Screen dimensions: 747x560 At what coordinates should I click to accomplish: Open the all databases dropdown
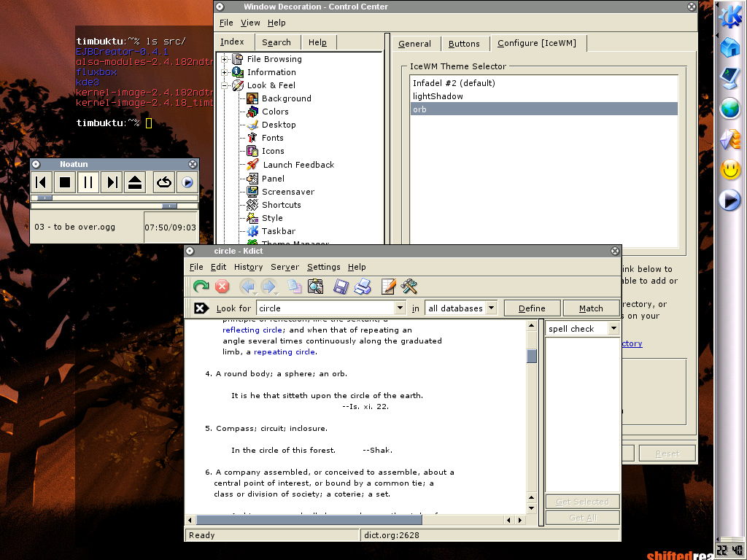coord(491,308)
